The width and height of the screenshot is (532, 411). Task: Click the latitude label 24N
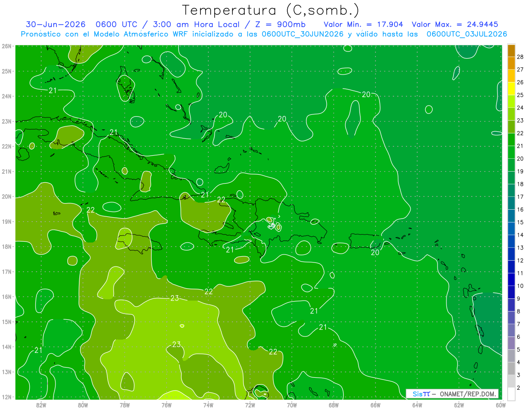[6, 96]
